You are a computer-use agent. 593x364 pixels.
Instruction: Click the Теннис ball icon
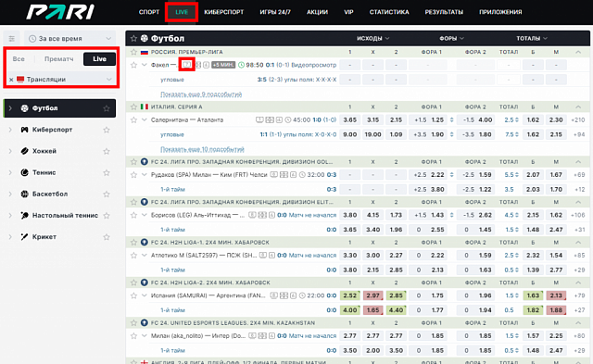click(25, 172)
